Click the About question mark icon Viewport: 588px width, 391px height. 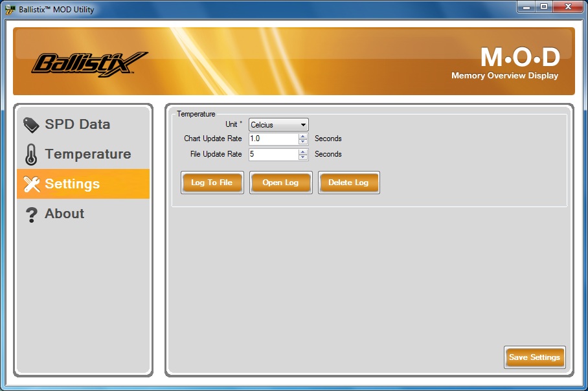[x=32, y=215]
